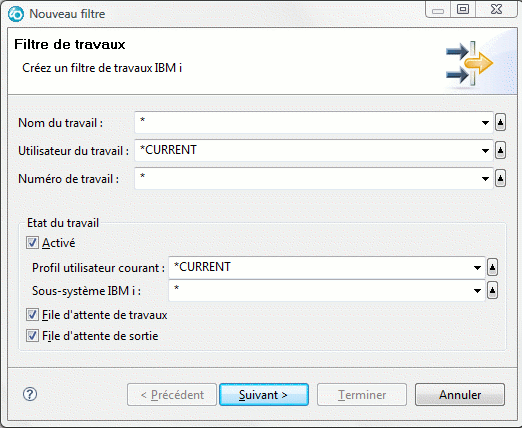Open the Nom du travail dropdown

[x=485, y=123]
